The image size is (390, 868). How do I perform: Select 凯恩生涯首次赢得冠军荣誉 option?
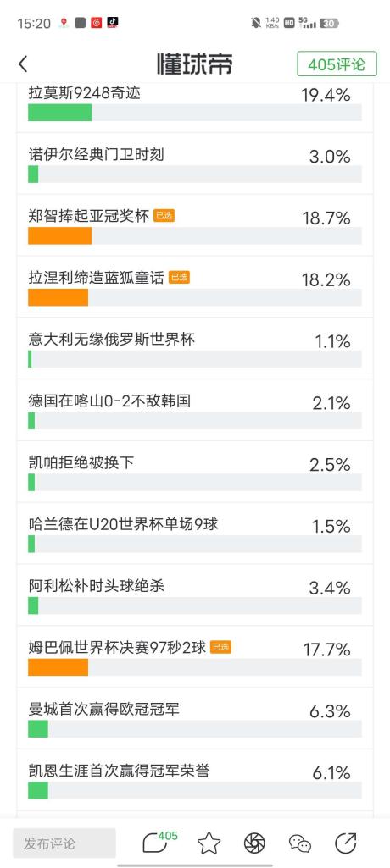(x=195, y=780)
